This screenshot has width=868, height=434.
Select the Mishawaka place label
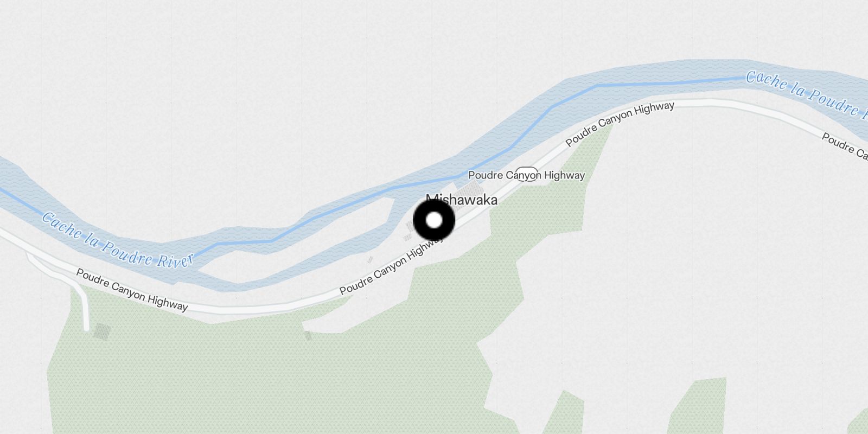click(x=462, y=200)
